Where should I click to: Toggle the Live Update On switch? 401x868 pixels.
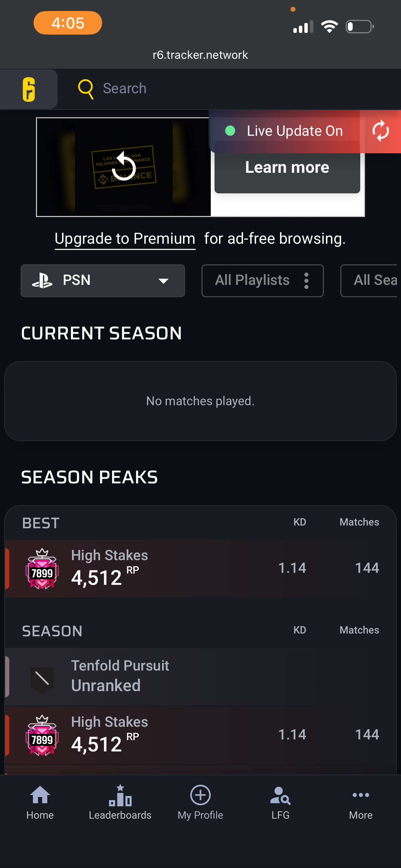[x=284, y=131]
